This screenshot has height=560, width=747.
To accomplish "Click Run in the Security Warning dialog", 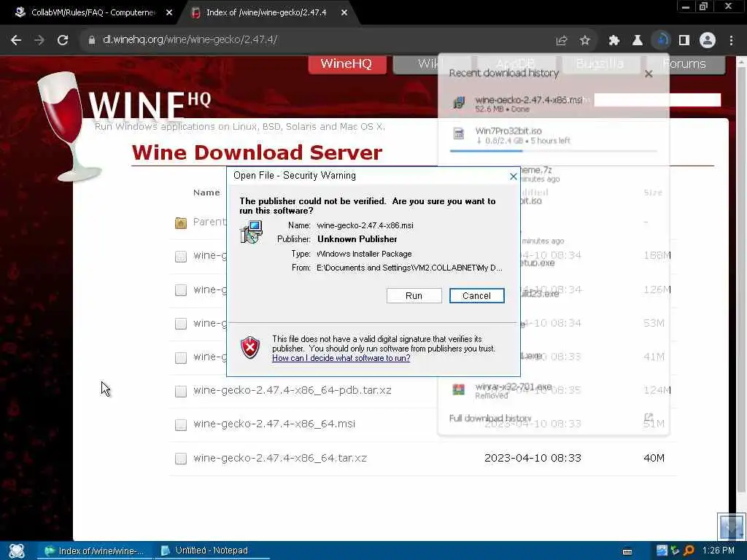I will [x=414, y=296].
